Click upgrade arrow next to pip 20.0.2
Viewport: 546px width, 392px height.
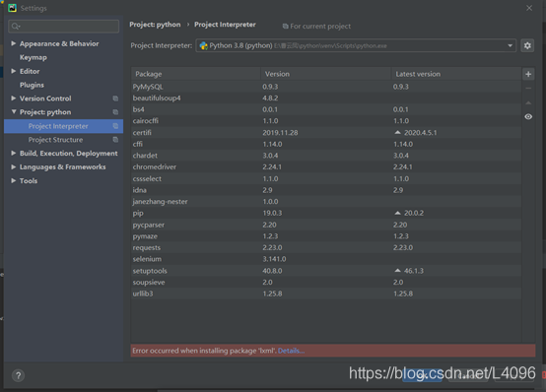tap(397, 213)
